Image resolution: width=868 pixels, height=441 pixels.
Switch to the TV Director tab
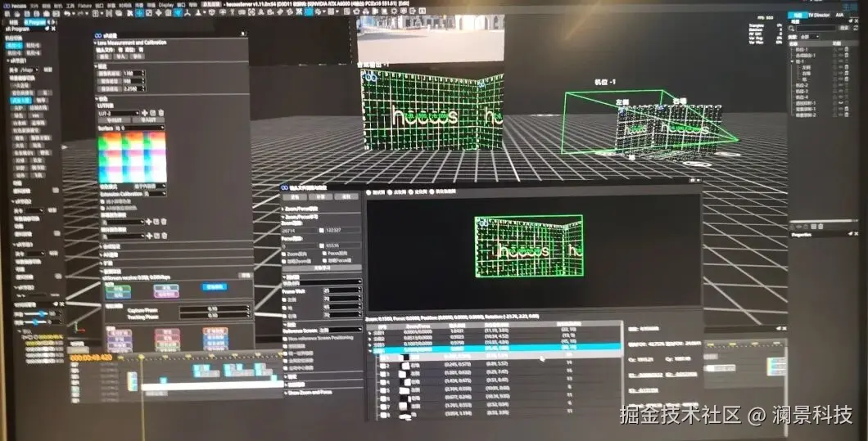(x=819, y=15)
